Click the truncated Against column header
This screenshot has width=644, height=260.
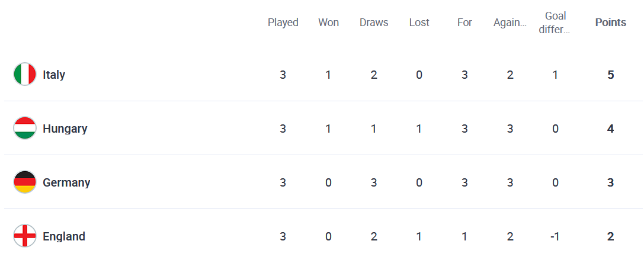(x=510, y=22)
